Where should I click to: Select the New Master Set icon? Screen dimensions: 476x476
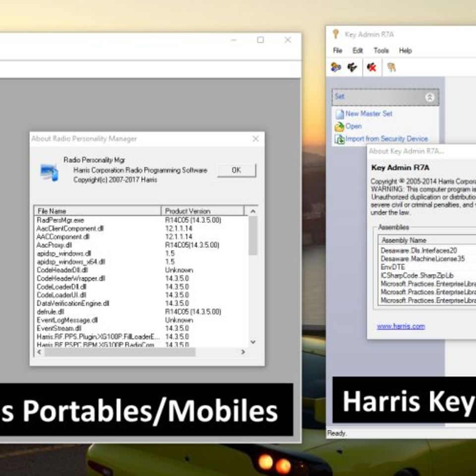click(x=340, y=113)
